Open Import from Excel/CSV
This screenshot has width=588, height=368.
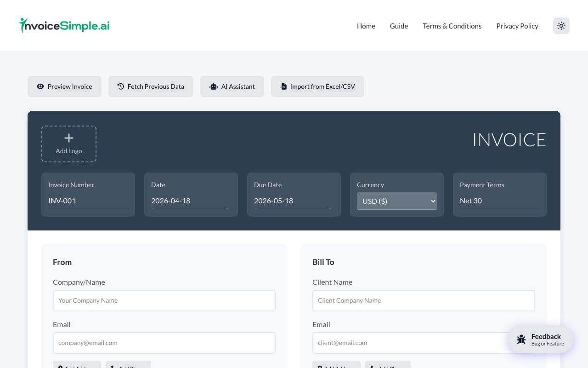(x=317, y=86)
